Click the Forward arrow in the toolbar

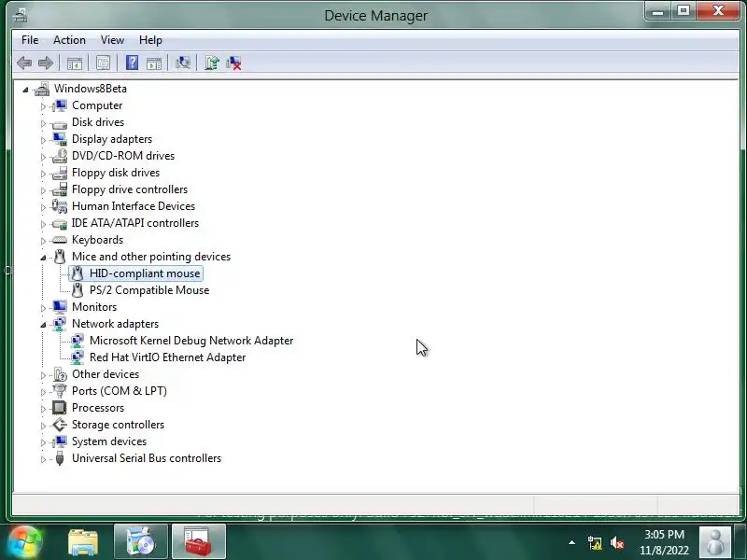click(x=46, y=63)
